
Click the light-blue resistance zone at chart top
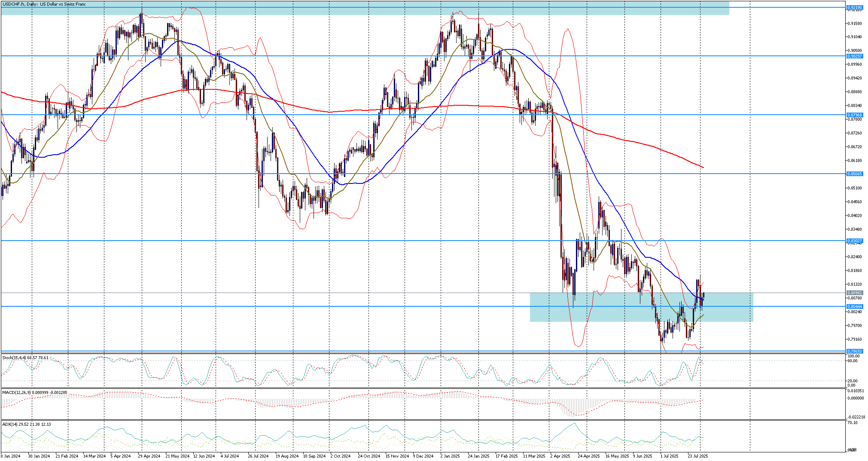pos(365,8)
